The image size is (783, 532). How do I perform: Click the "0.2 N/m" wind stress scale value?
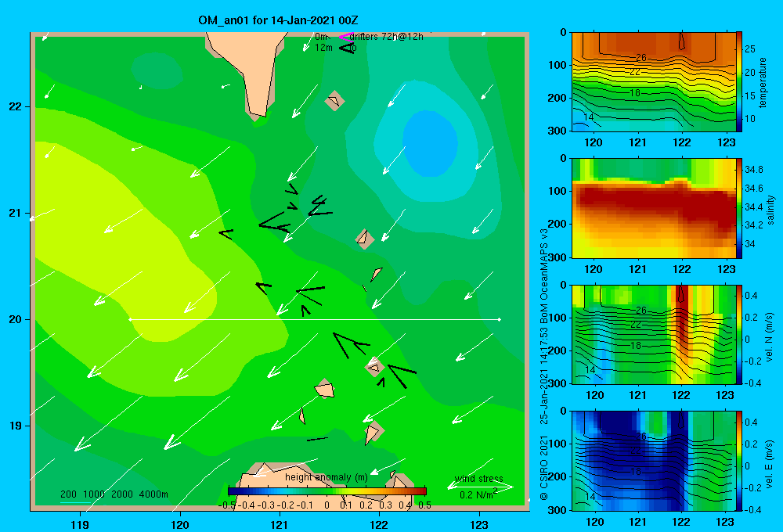(476, 495)
